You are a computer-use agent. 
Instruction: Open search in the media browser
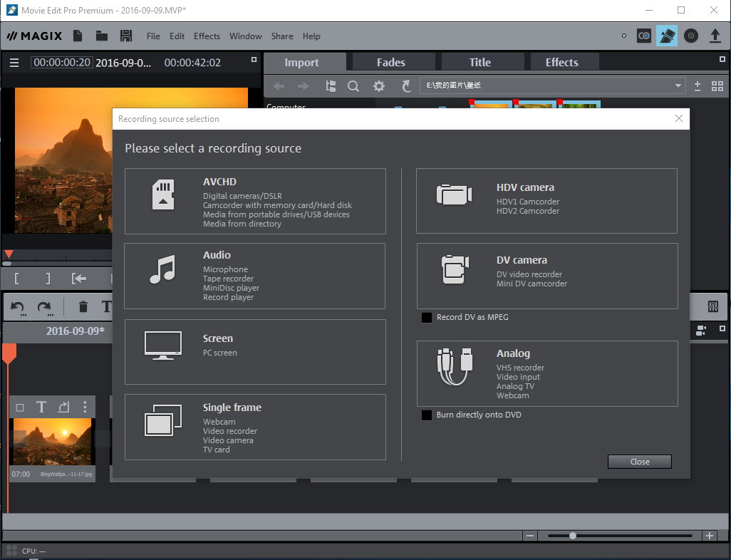pos(353,86)
